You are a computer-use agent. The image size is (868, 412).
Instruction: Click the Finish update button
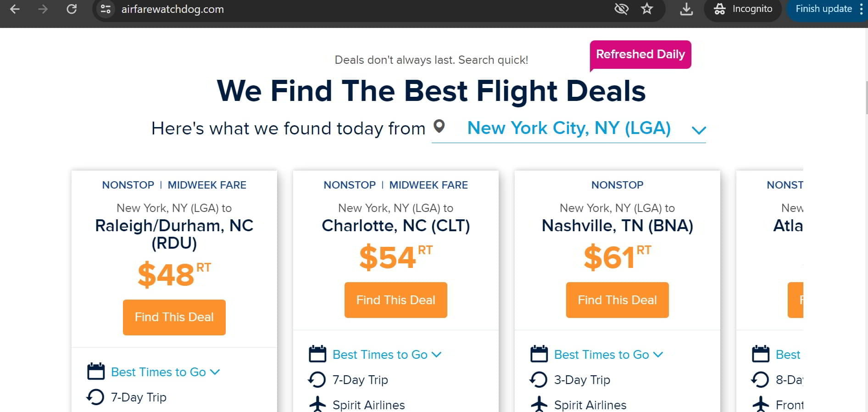[823, 9]
